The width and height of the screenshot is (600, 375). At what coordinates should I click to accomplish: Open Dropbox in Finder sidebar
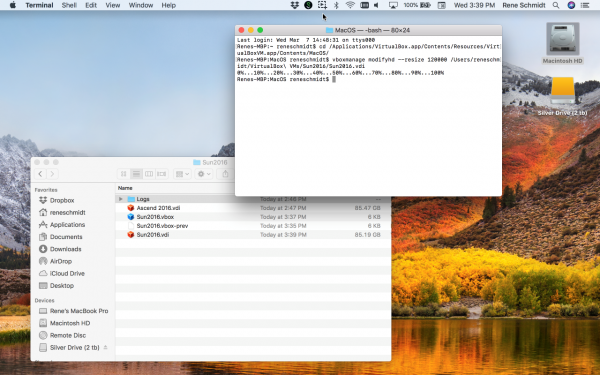pyautogui.click(x=57, y=200)
